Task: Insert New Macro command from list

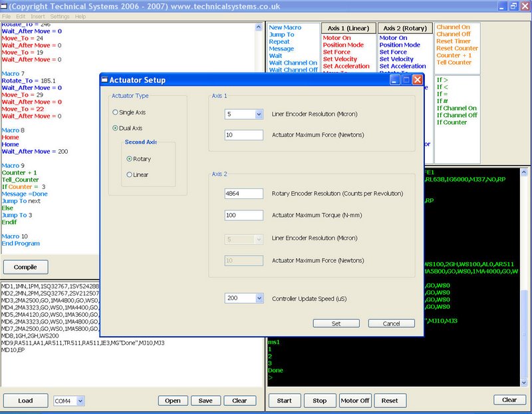Action: click(x=285, y=27)
